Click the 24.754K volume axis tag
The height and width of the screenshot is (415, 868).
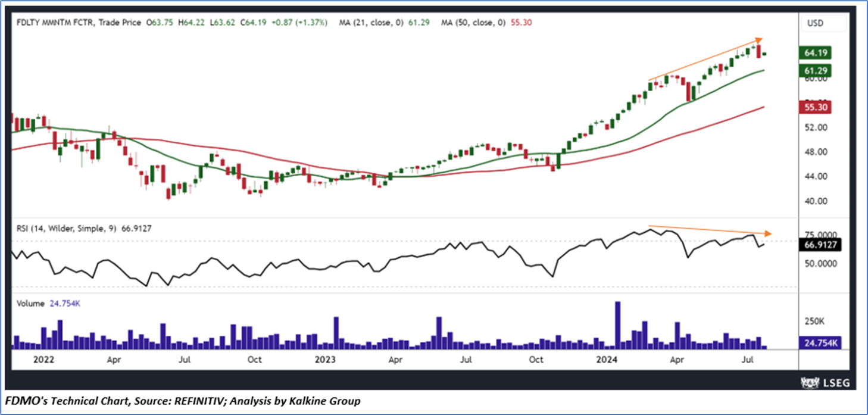point(820,344)
